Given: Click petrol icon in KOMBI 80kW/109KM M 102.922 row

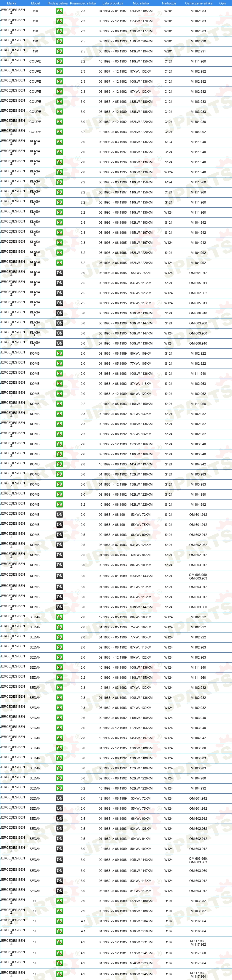Looking at the screenshot, I should pos(59,354).
